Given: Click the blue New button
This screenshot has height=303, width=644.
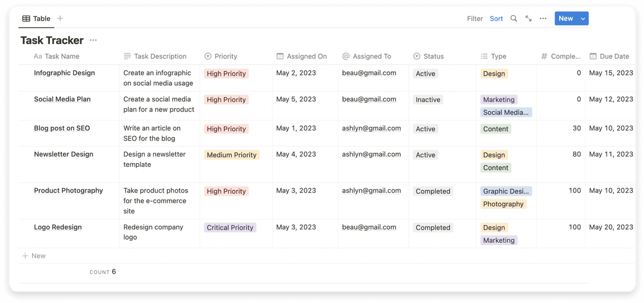Looking at the screenshot, I should click(x=566, y=18).
